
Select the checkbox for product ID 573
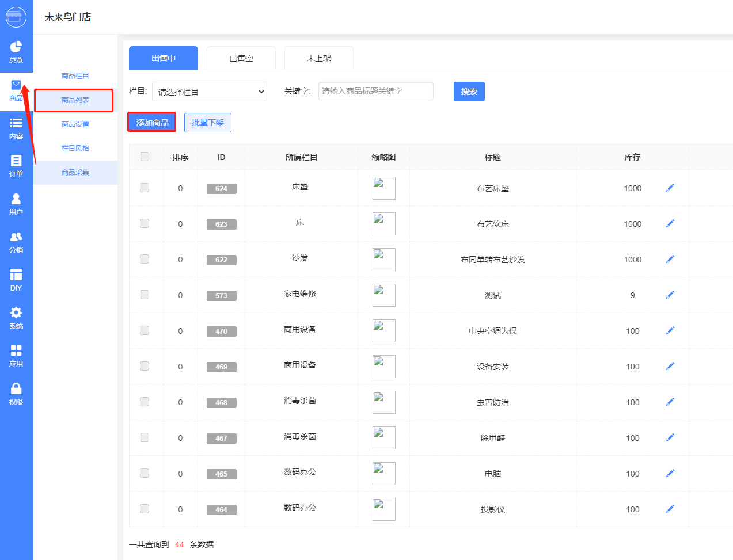pyautogui.click(x=145, y=295)
